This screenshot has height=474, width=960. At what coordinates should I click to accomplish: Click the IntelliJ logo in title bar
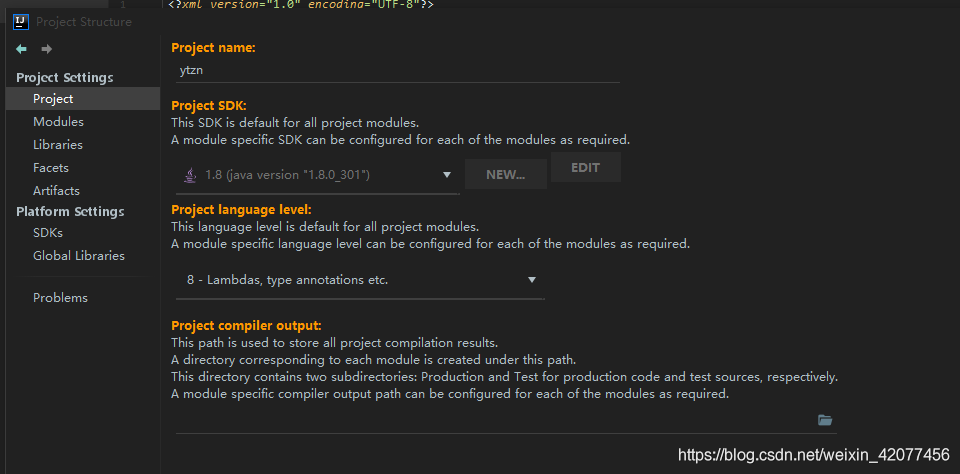point(21,22)
